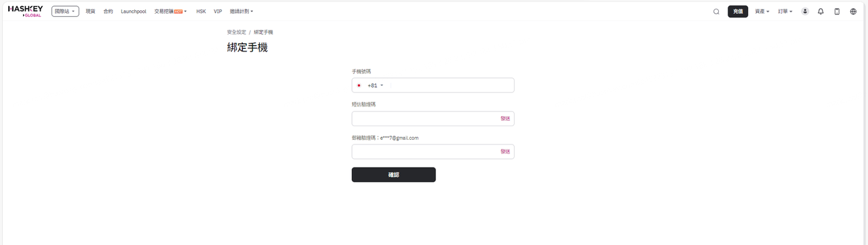Click the Japan flag icon in phone field

[359, 86]
